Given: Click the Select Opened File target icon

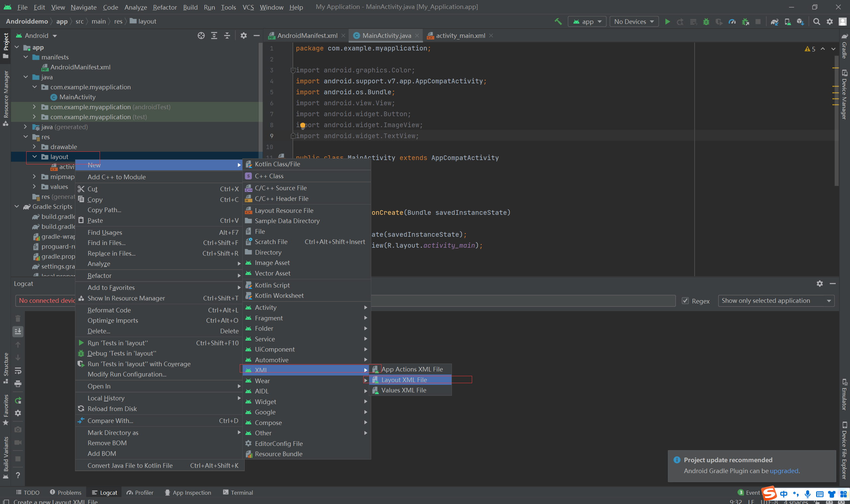Looking at the screenshot, I should tap(201, 36).
